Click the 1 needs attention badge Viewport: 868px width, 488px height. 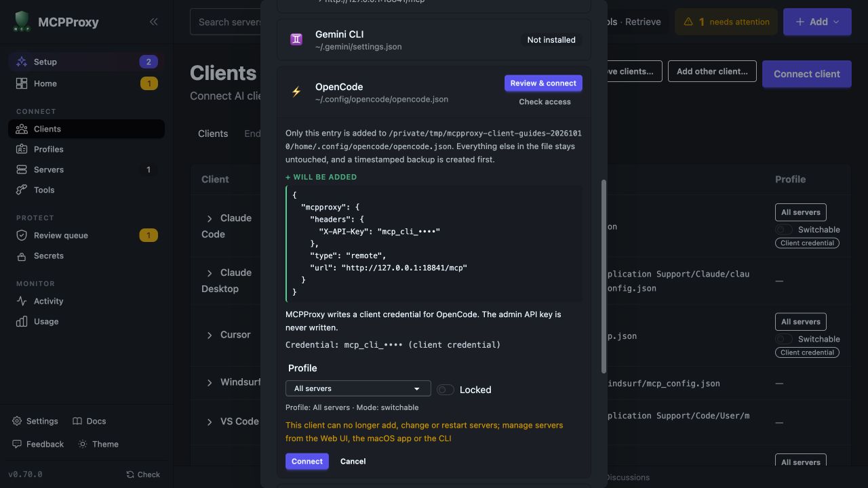pos(726,22)
